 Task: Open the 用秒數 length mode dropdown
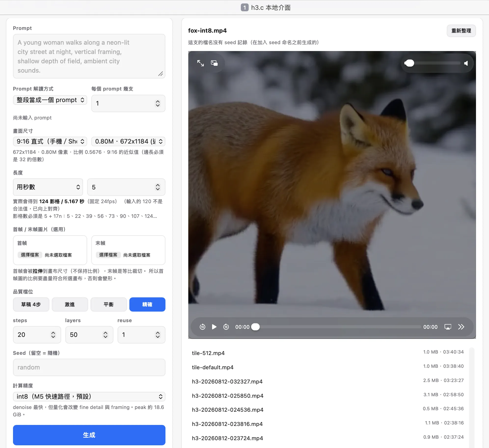coord(48,187)
